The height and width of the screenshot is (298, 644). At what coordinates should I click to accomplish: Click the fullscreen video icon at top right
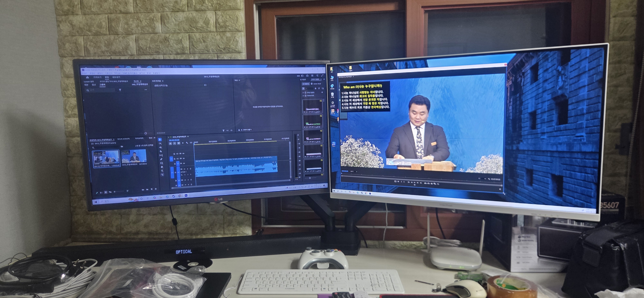click(x=322, y=76)
